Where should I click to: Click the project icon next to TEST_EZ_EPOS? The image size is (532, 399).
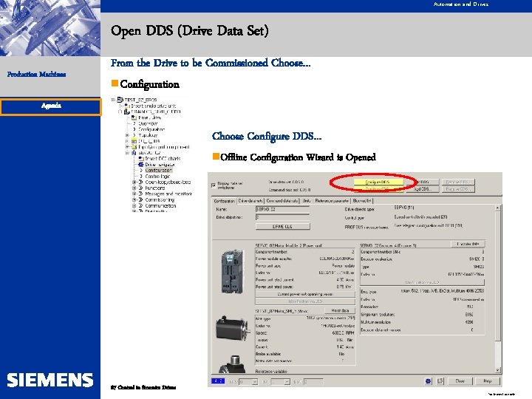coord(120,100)
